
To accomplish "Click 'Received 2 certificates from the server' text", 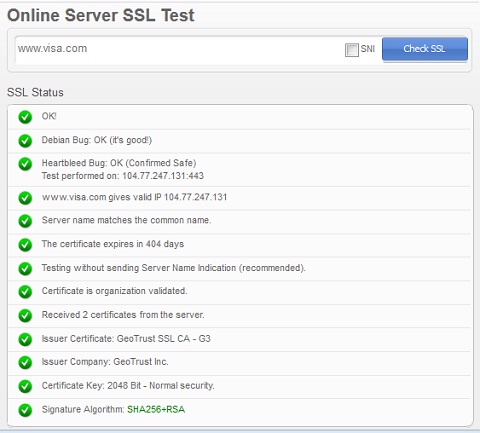I will click(123, 315).
